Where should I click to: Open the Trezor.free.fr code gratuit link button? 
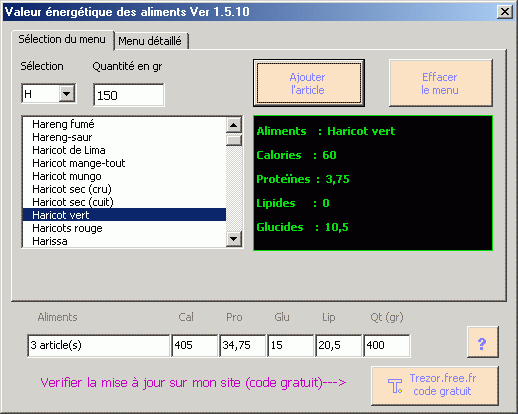[435, 386]
